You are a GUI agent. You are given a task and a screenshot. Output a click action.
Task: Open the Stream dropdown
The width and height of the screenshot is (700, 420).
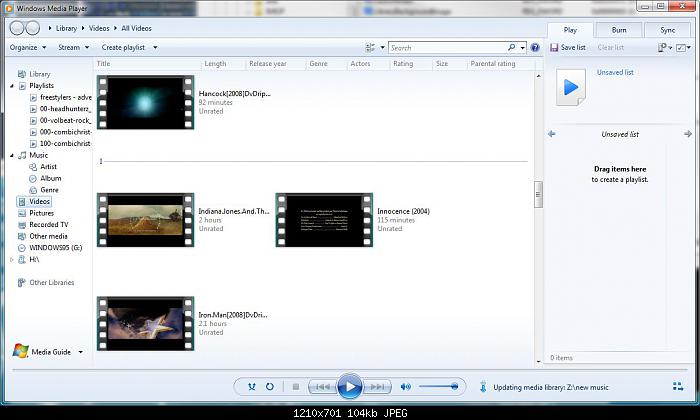click(73, 47)
